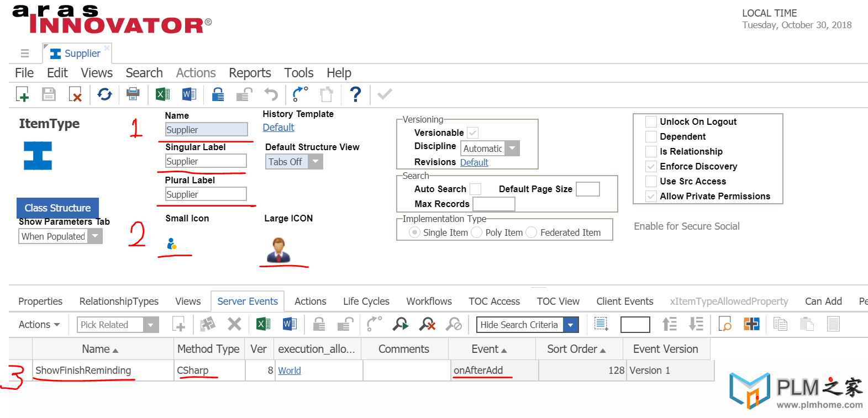Close the Supplier tab
The height and width of the screenshot is (418, 868).
click(x=107, y=48)
